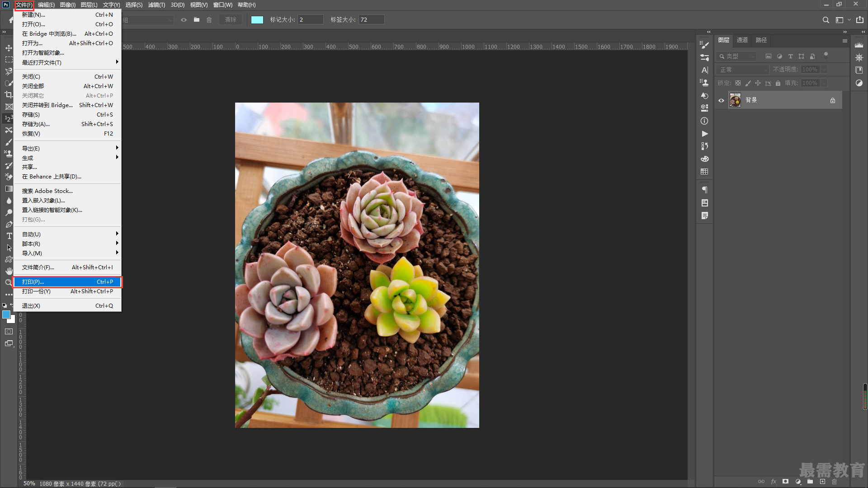Select the Crop tool
The image size is (868, 488).
point(9,95)
